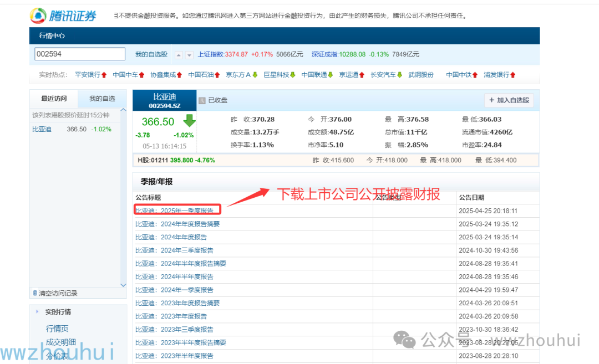599x364 pixels.
Task: Open 比亚迪：2023年三季度报告
Action: click(x=174, y=329)
